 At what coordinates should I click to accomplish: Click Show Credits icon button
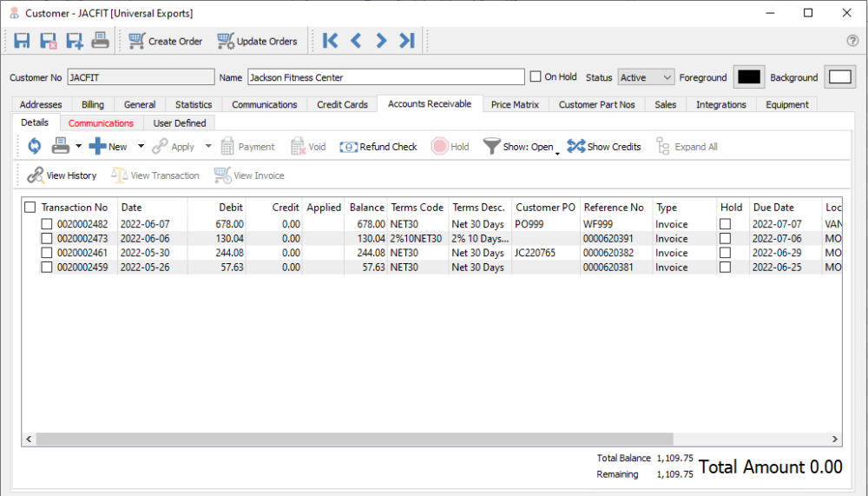tap(604, 147)
